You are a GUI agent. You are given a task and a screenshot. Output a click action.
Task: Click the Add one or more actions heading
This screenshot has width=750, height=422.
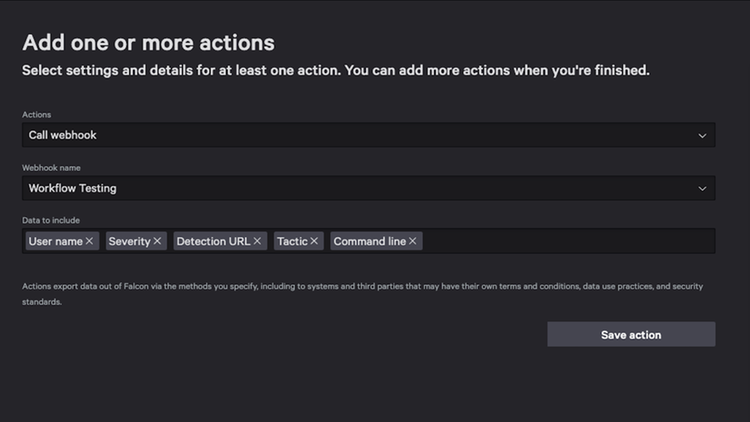(148, 43)
